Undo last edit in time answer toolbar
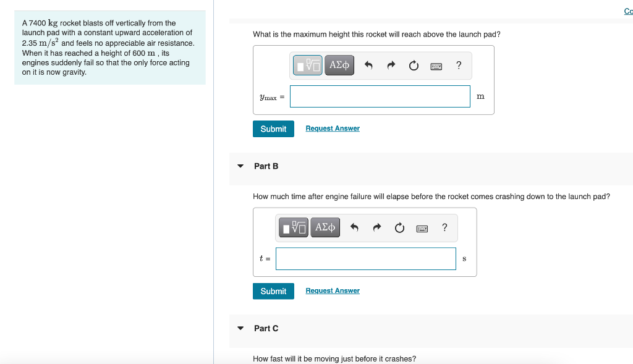The width and height of the screenshot is (633, 364). [x=354, y=227]
